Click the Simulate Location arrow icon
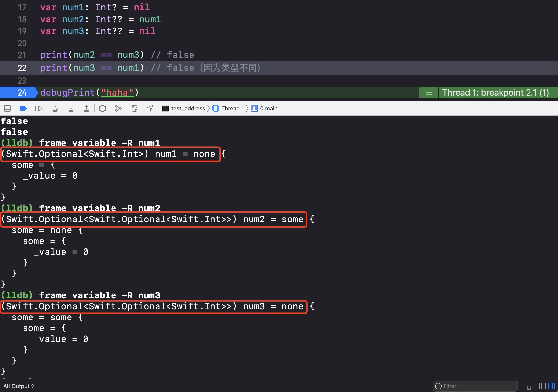 150,108
